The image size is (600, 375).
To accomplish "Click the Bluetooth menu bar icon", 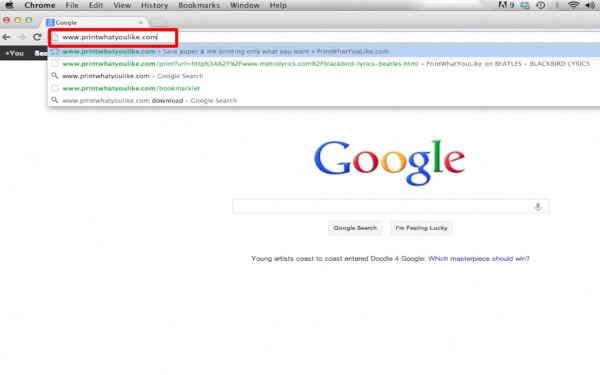I will 557,5.
